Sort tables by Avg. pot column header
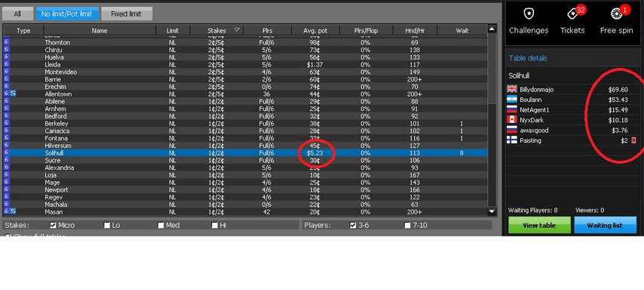 (x=315, y=30)
